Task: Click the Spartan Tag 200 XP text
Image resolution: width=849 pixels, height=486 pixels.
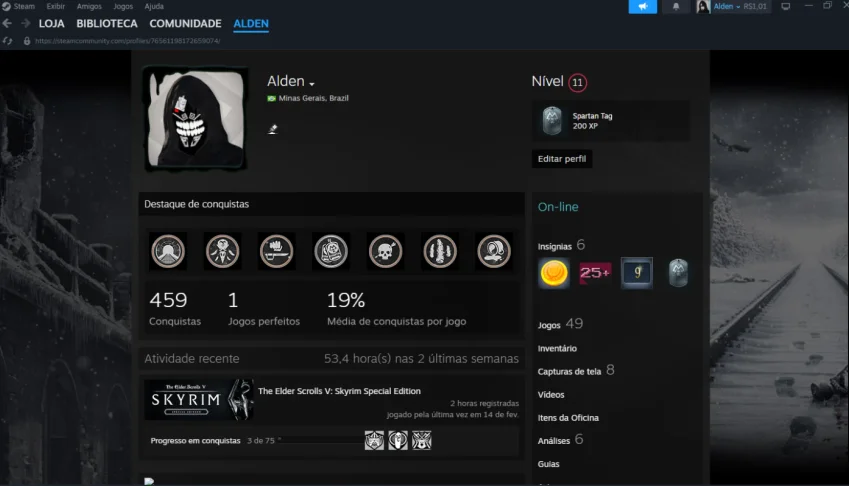Action: click(x=592, y=121)
